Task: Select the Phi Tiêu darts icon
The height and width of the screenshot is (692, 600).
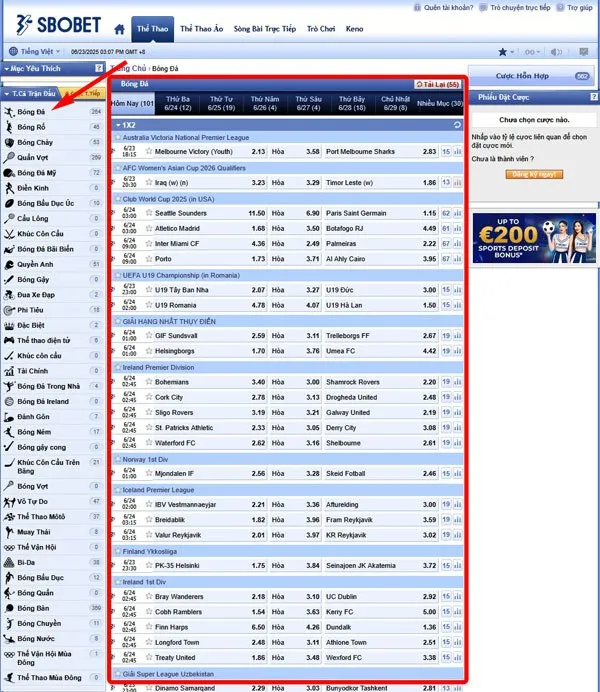Action: (9, 310)
